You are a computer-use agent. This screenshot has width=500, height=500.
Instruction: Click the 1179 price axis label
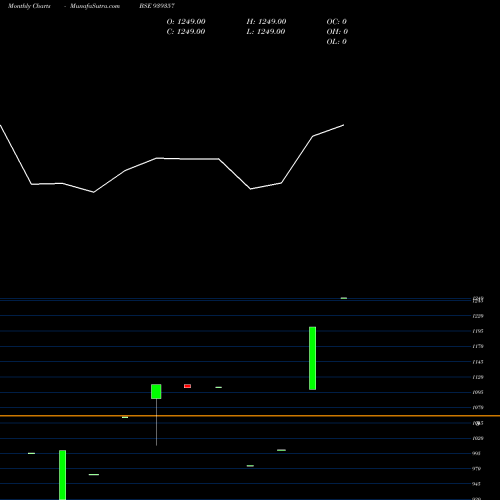click(478, 346)
